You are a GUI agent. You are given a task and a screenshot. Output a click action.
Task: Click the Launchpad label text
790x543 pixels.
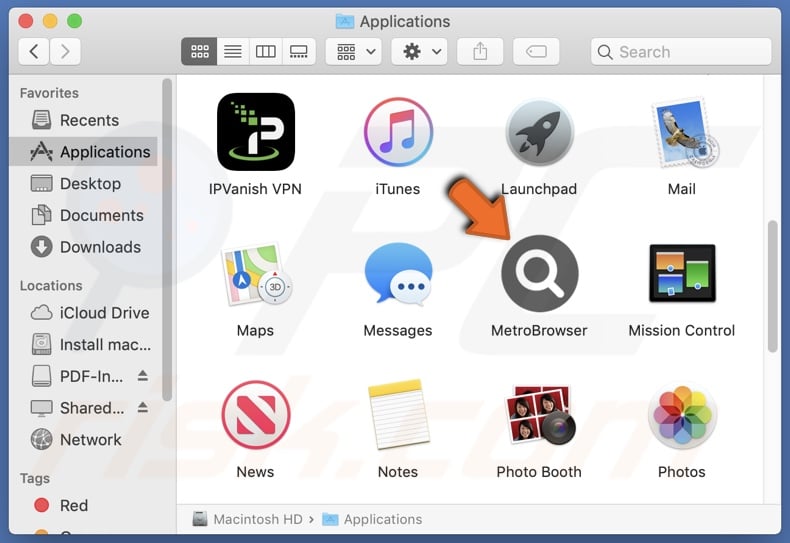click(x=539, y=189)
